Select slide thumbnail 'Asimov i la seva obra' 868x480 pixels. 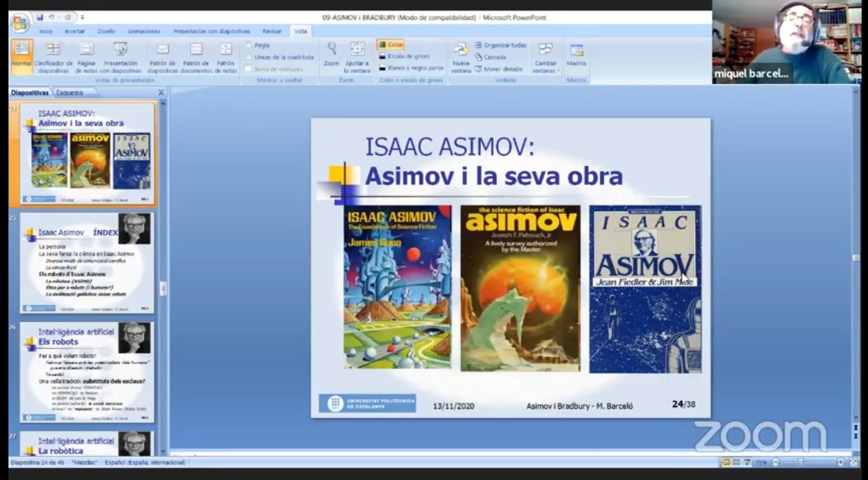coord(88,154)
